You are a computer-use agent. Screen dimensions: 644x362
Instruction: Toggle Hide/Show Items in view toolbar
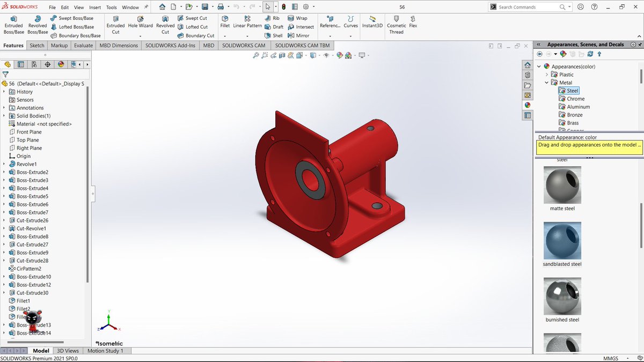pyautogui.click(x=326, y=55)
